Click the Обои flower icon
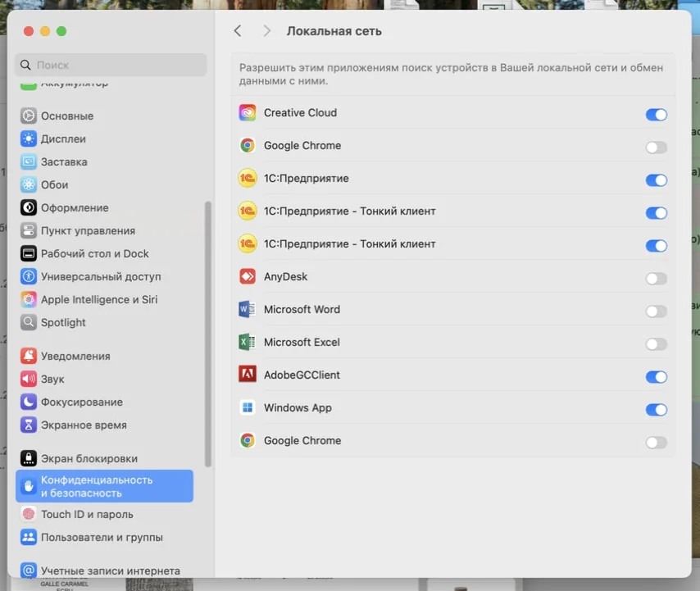 click(x=29, y=184)
